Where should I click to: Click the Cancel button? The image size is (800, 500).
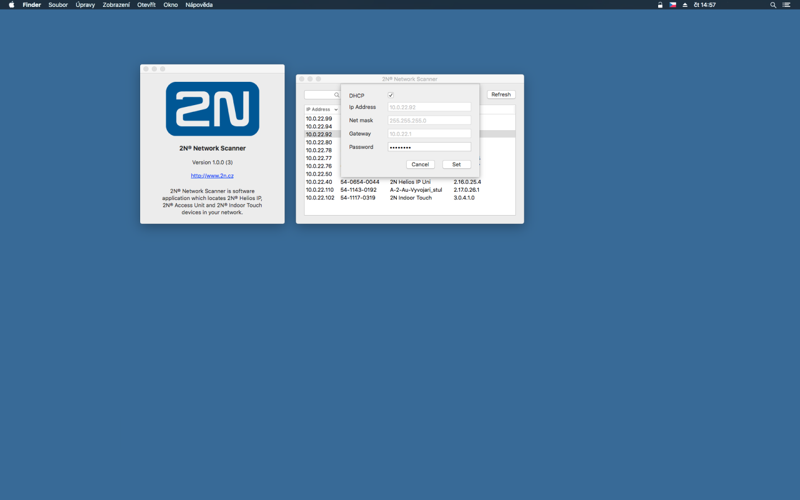point(420,164)
